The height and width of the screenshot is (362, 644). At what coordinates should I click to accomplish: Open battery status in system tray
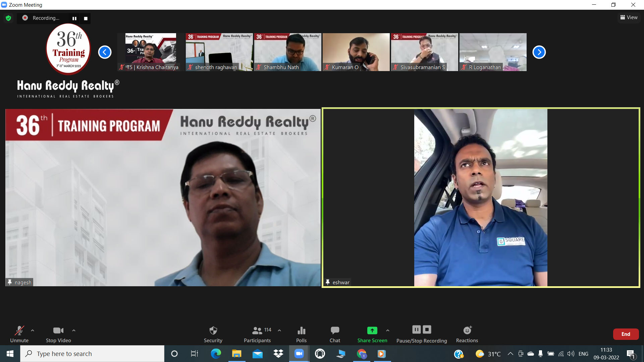[550, 354]
